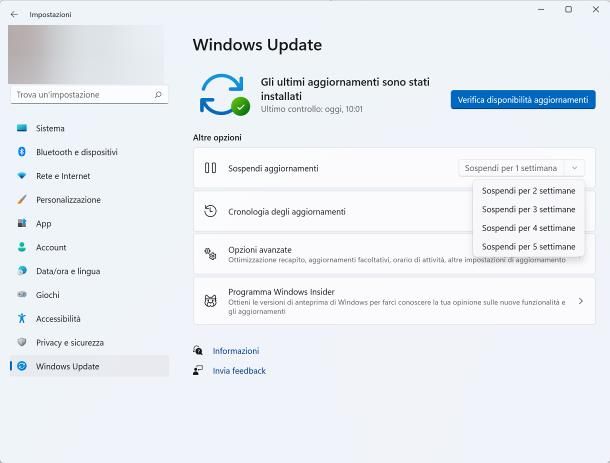Click the Account person icon
Image resolution: width=610 pixels, height=463 pixels.
coord(22,247)
